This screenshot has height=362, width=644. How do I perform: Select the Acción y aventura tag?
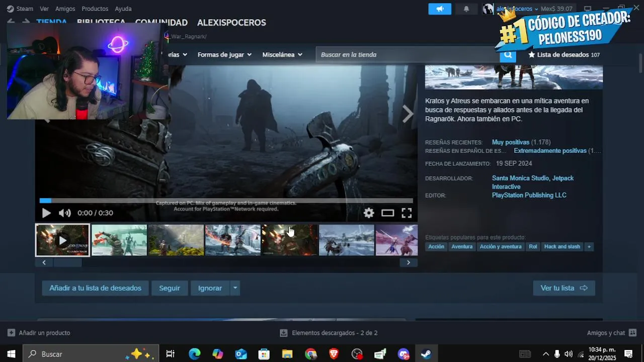(501, 247)
